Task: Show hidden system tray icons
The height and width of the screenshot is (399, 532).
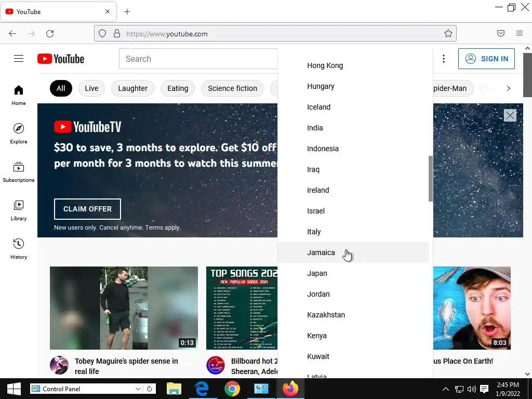Action: coord(445,389)
